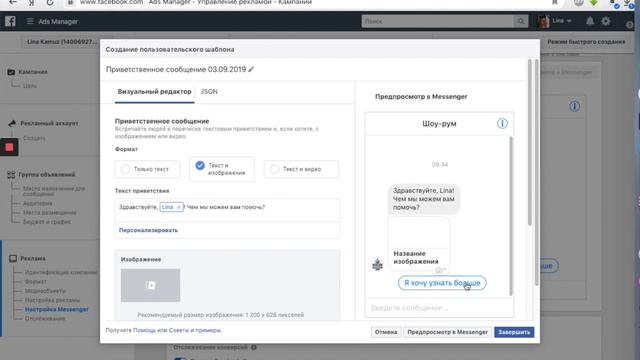Click the browser back arrow
The image size is (640, 360).
(x=13, y=2)
